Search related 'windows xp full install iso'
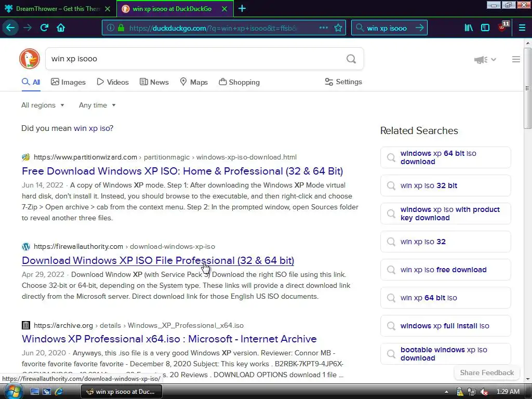The width and height of the screenshot is (532, 399). [445, 326]
